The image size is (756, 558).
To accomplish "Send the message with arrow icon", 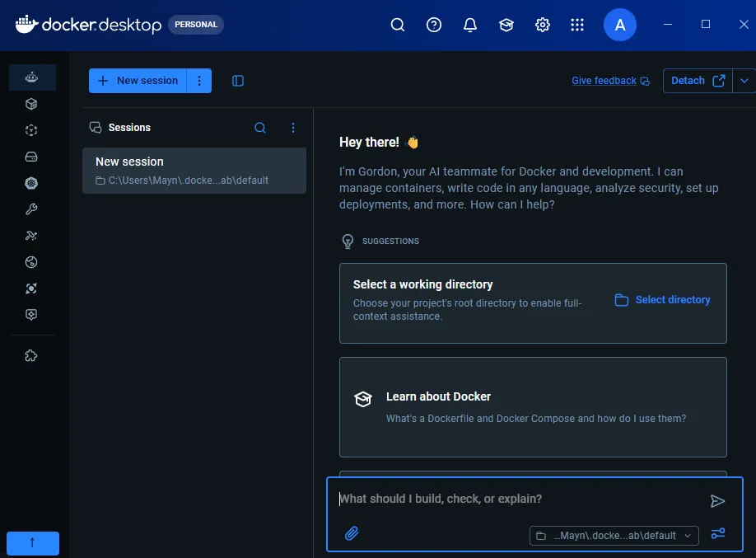I will (717, 501).
